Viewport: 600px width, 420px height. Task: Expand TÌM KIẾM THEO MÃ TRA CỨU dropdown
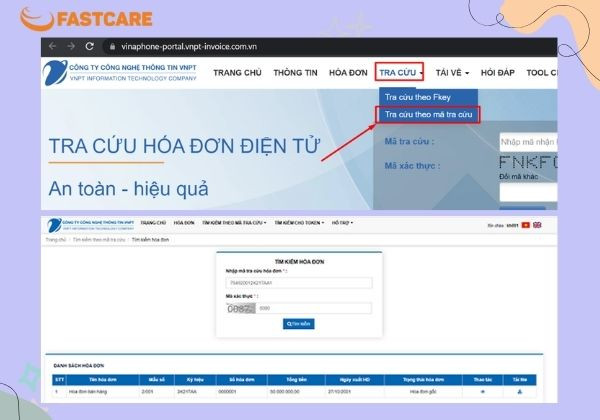point(234,223)
